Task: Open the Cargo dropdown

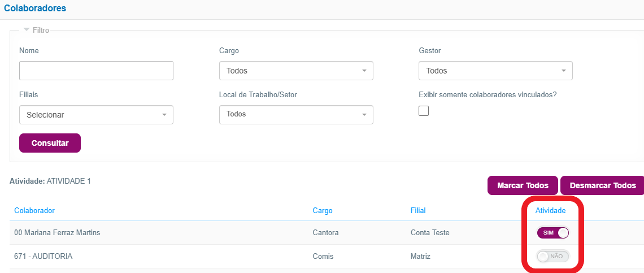Action: [x=296, y=71]
